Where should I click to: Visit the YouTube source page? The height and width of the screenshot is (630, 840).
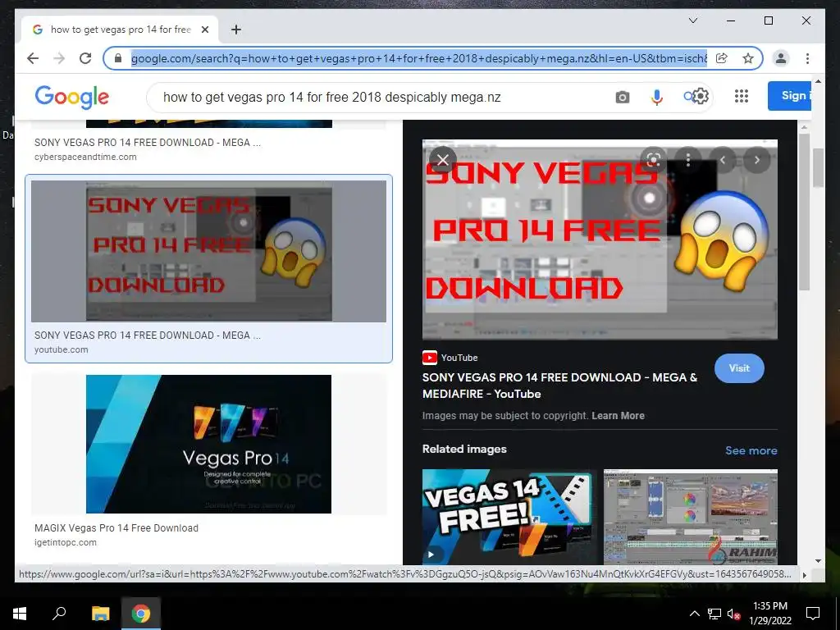pos(739,368)
